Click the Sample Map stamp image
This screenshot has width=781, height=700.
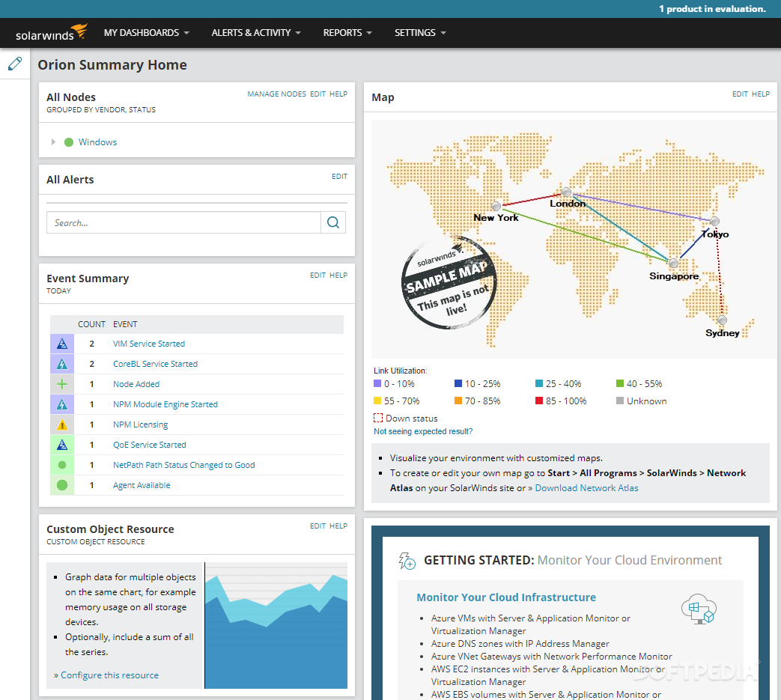coord(449,283)
